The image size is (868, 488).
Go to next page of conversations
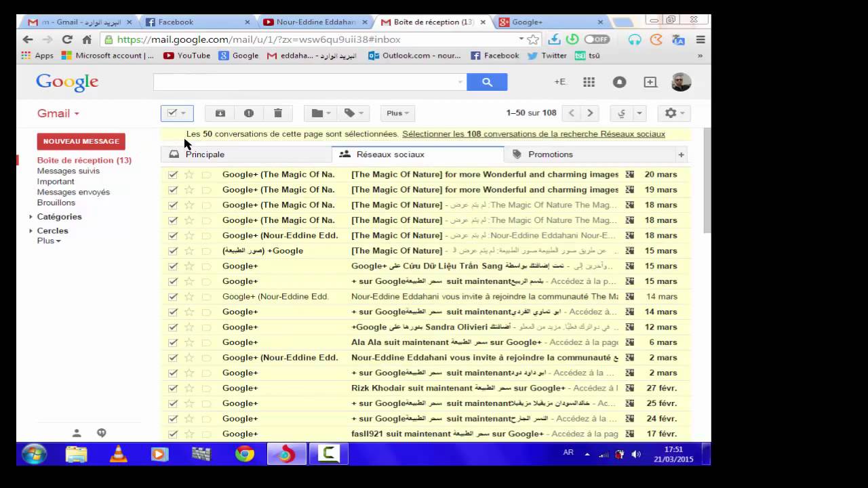tap(590, 113)
